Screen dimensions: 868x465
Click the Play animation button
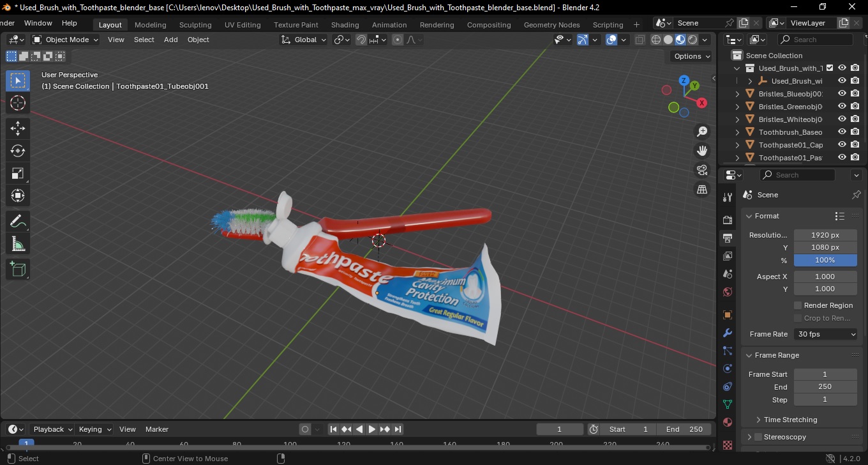point(371,429)
